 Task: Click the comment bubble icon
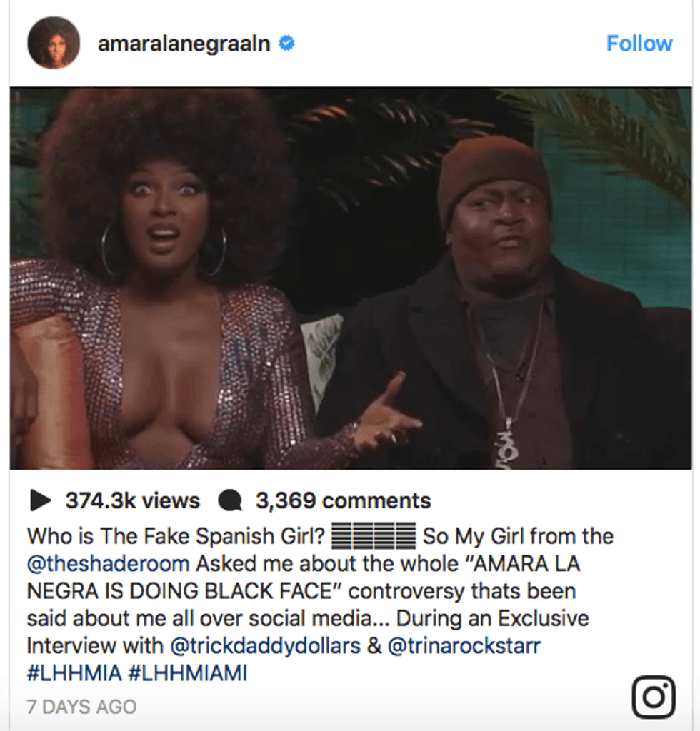(x=230, y=500)
